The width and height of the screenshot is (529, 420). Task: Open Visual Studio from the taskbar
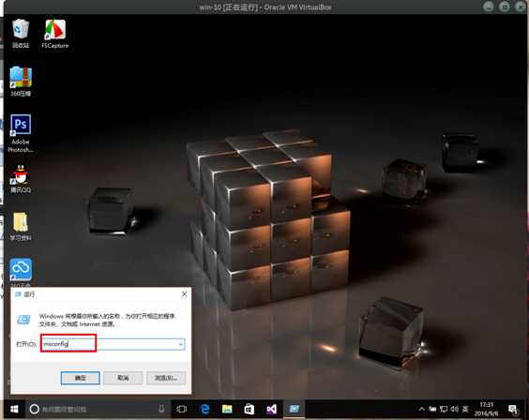(272, 409)
